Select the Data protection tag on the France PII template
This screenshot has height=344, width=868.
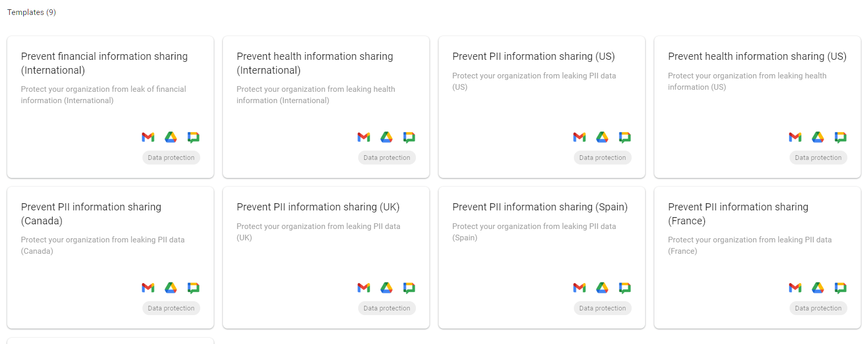[818, 308]
